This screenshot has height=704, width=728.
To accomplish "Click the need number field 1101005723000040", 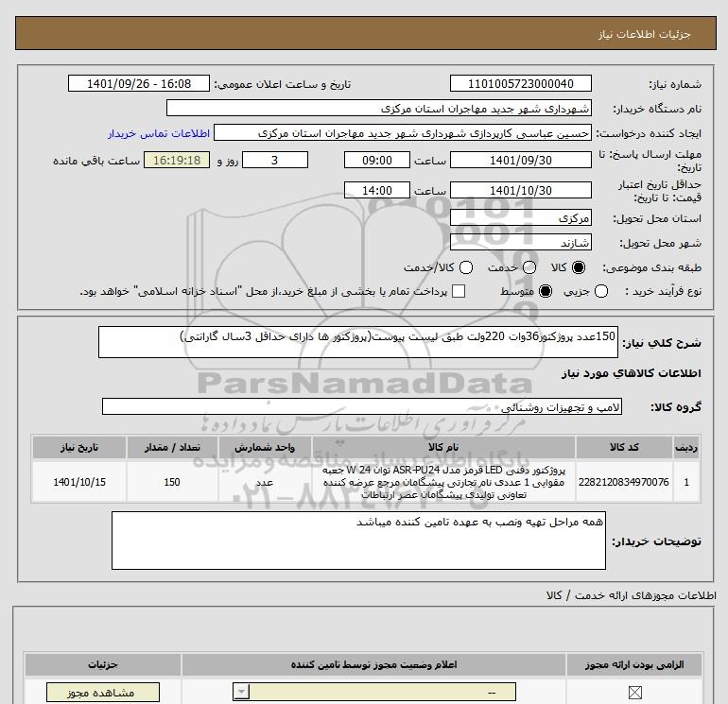I will click(520, 83).
